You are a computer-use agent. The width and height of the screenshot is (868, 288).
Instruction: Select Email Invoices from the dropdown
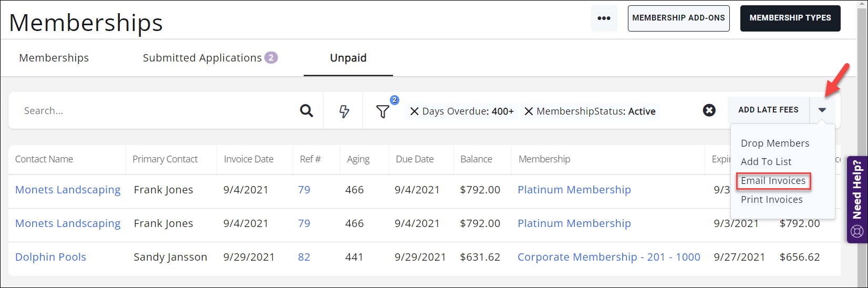[773, 181]
